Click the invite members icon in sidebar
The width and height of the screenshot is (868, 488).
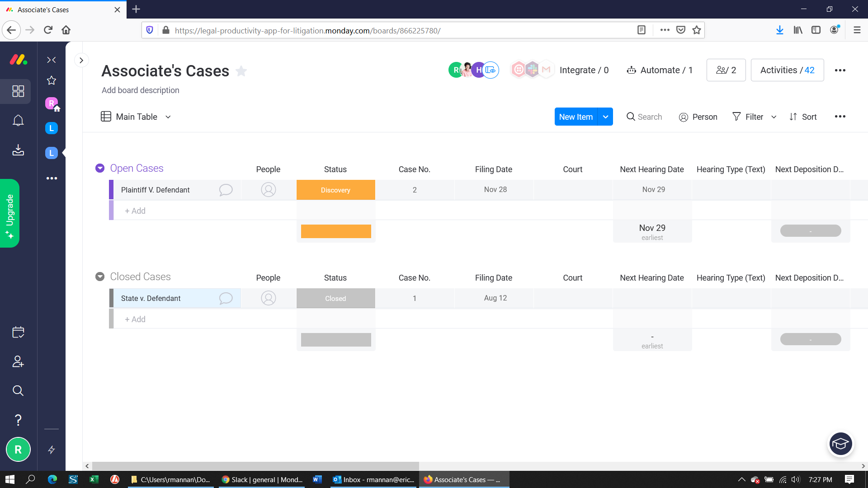point(18,361)
